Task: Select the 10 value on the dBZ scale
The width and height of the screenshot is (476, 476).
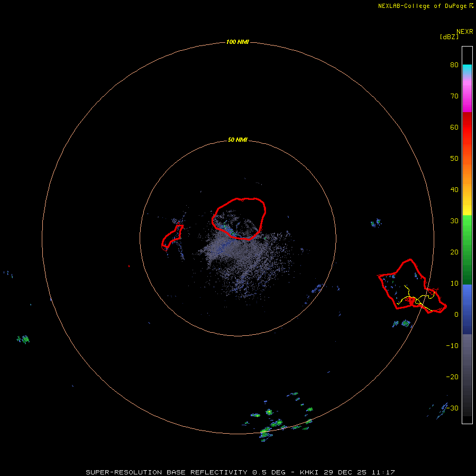Action: click(x=454, y=283)
